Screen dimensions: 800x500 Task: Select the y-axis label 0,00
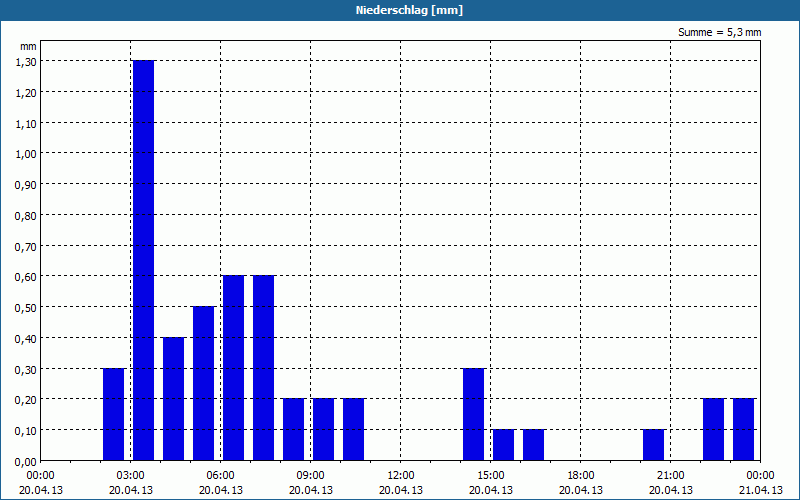[x=26, y=462]
